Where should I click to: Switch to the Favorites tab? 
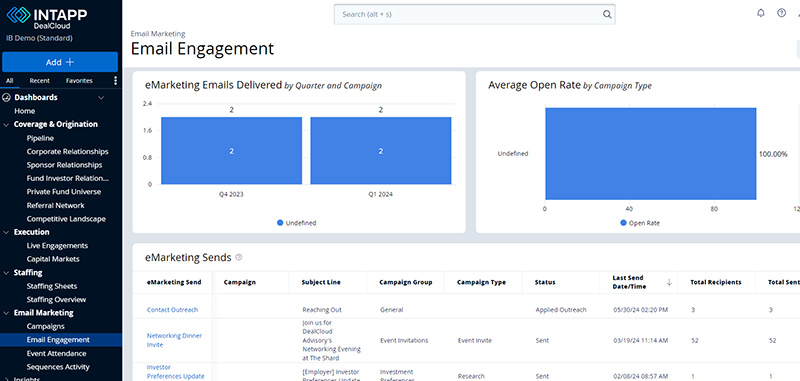coord(79,81)
